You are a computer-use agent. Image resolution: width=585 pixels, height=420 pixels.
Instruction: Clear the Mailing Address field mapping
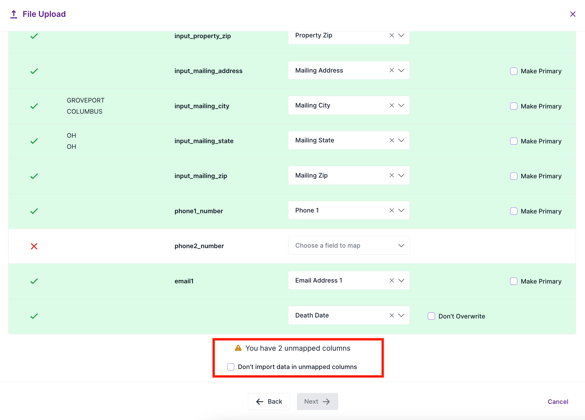click(391, 70)
